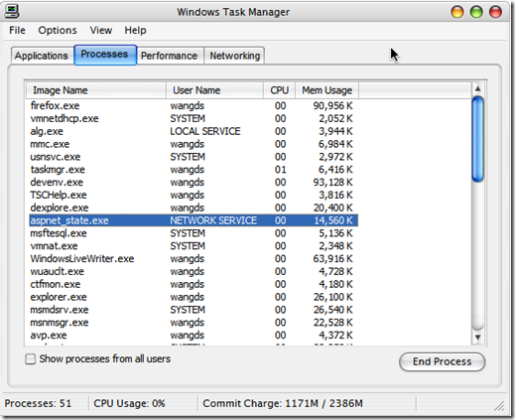Select the msftesql.exe process
The image size is (515, 420).
193,233
